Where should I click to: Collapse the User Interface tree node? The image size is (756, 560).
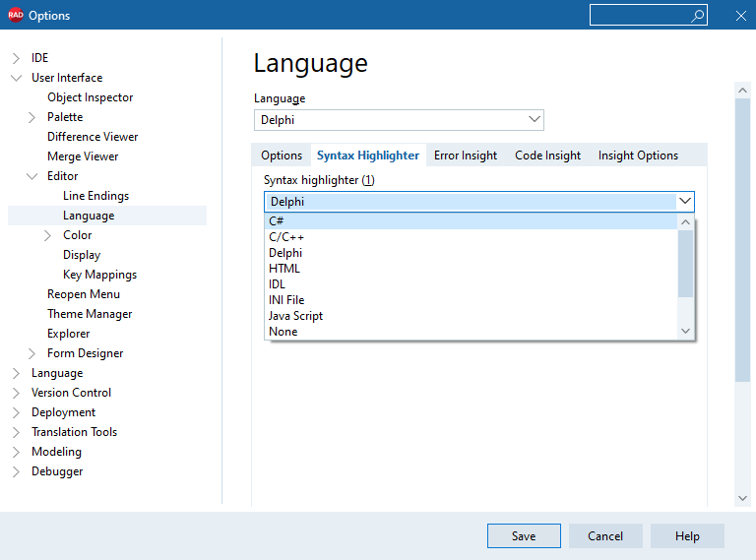tap(16, 78)
